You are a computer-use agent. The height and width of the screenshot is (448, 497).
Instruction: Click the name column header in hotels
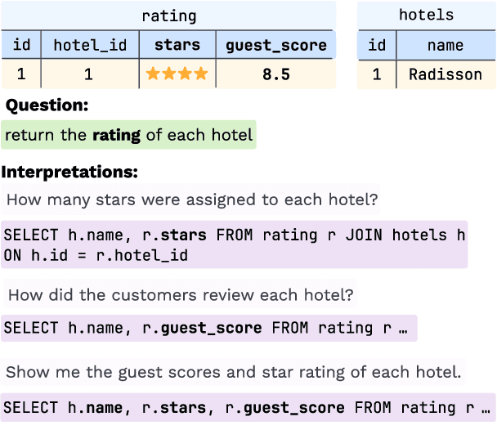(x=446, y=46)
